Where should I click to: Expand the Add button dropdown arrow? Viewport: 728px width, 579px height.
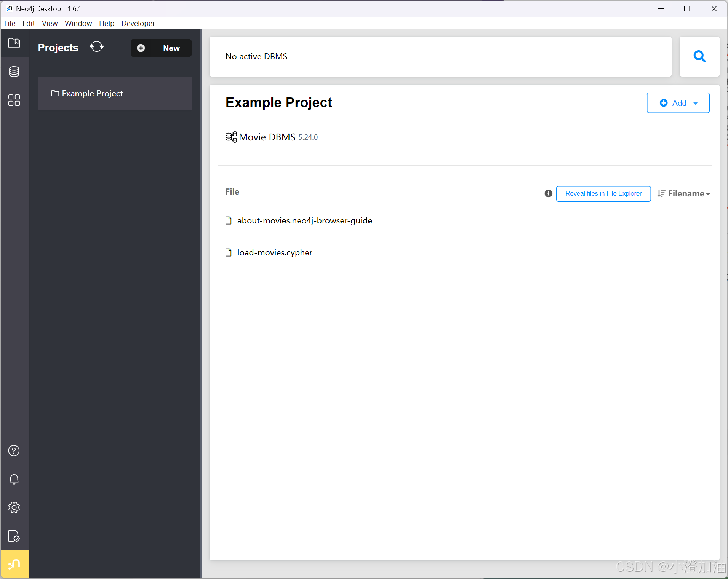pos(695,103)
